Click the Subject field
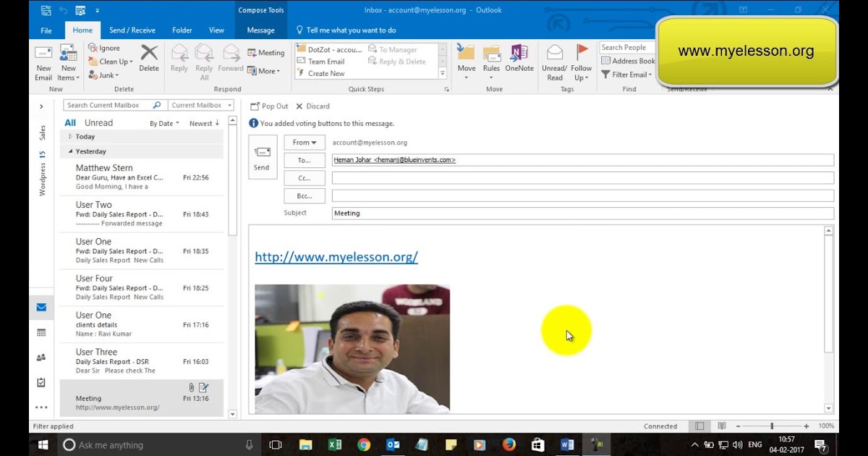 tap(582, 214)
